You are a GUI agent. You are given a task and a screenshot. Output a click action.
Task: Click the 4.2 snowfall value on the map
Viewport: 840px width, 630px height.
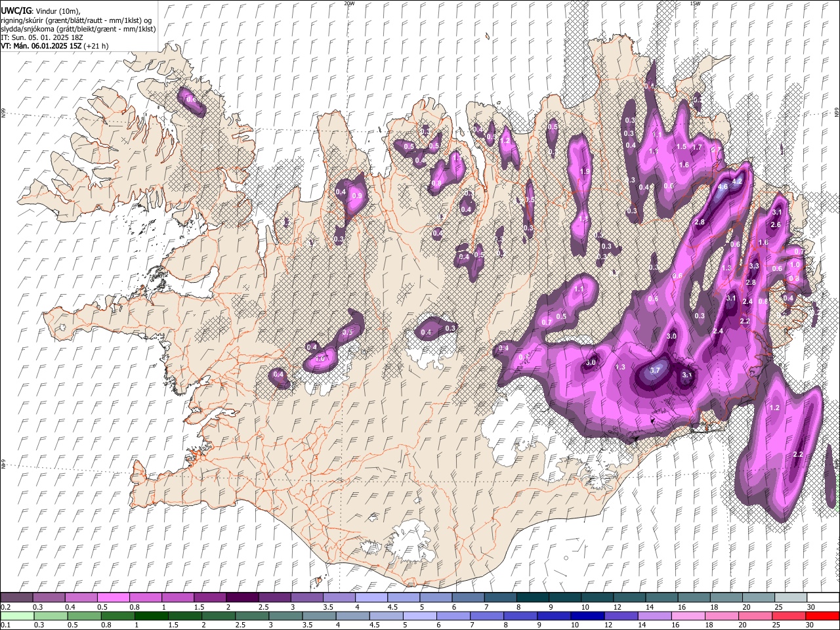[736, 181]
